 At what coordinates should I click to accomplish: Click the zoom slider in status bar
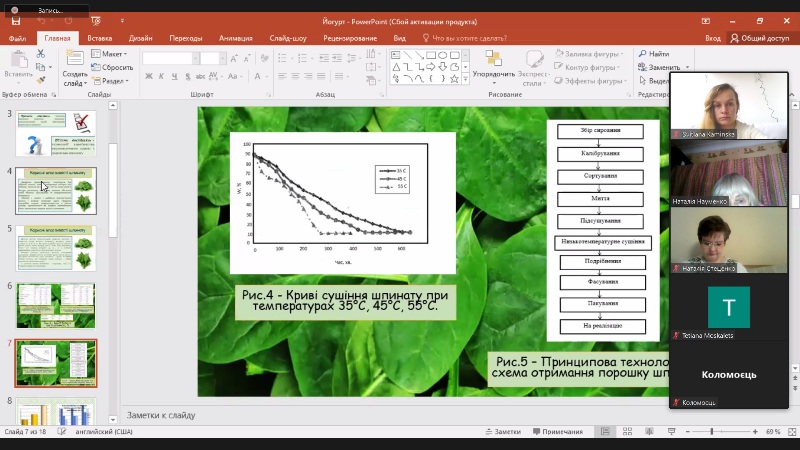pos(712,431)
